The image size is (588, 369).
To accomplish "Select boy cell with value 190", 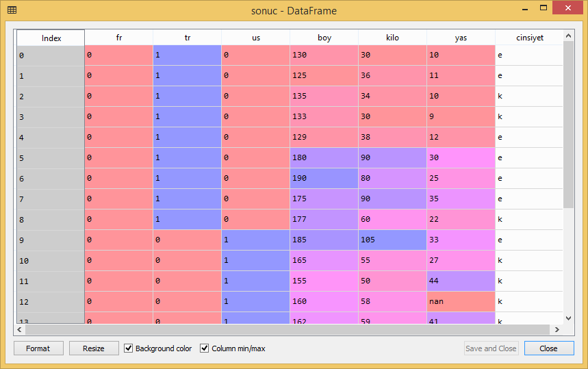I will [324, 179].
